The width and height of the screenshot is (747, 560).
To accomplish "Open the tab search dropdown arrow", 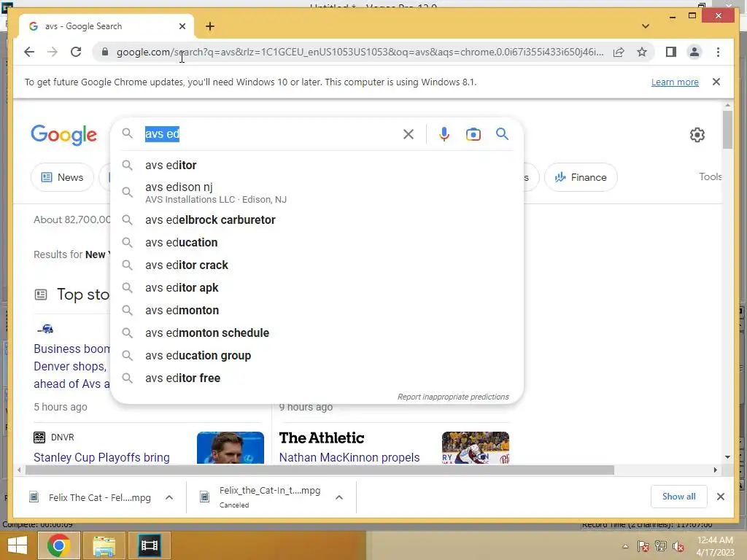I will [x=646, y=26].
